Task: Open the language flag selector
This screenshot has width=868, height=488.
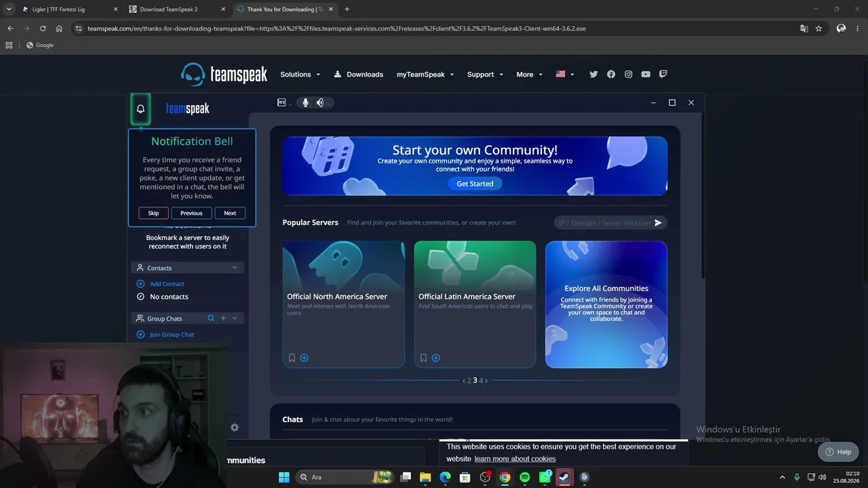Action: (x=565, y=75)
